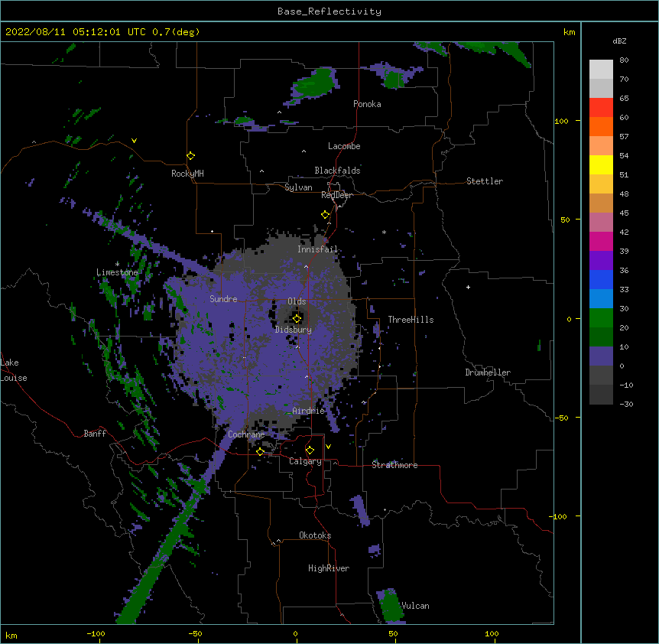This screenshot has width=659, height=644.
Task: Click the Innisfail city label
Action: (x=317, y=249)
